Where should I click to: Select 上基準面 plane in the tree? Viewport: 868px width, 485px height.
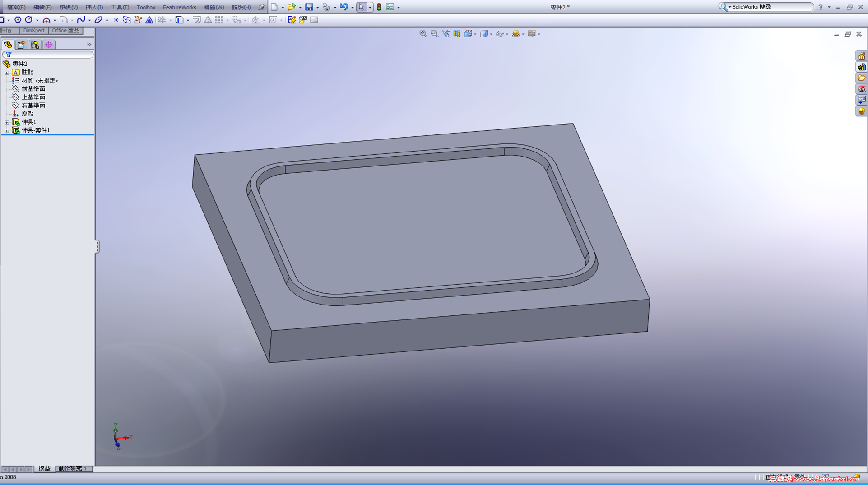pos(33,97)
